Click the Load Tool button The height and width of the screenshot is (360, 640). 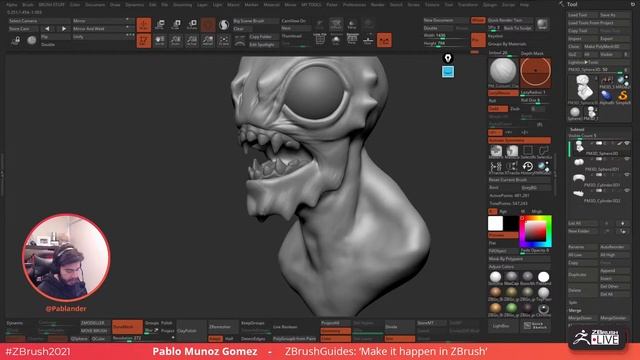pos(582,15)
